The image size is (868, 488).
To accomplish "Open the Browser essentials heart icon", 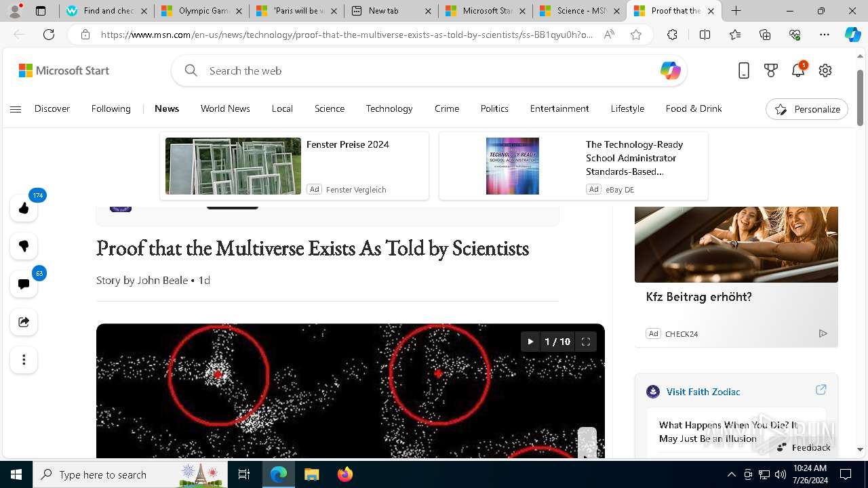I will 795,35.
